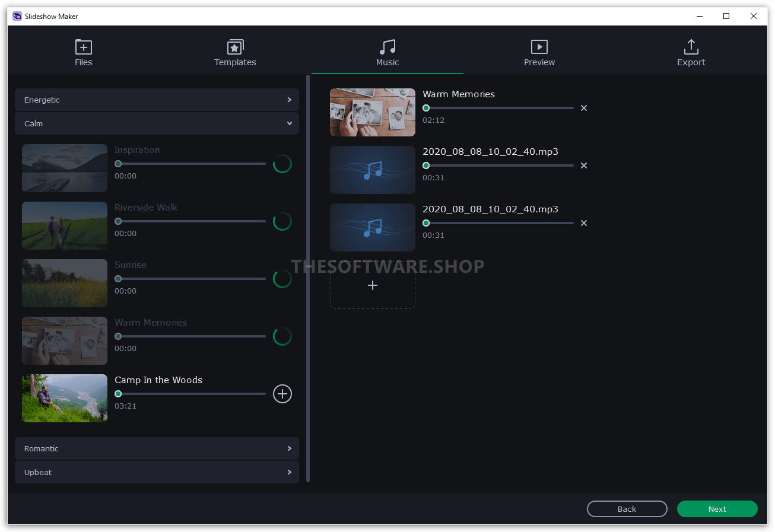This screenshot has height=532, width=775.
Task: Open the Templates section
Action: (x=235, y=52)
